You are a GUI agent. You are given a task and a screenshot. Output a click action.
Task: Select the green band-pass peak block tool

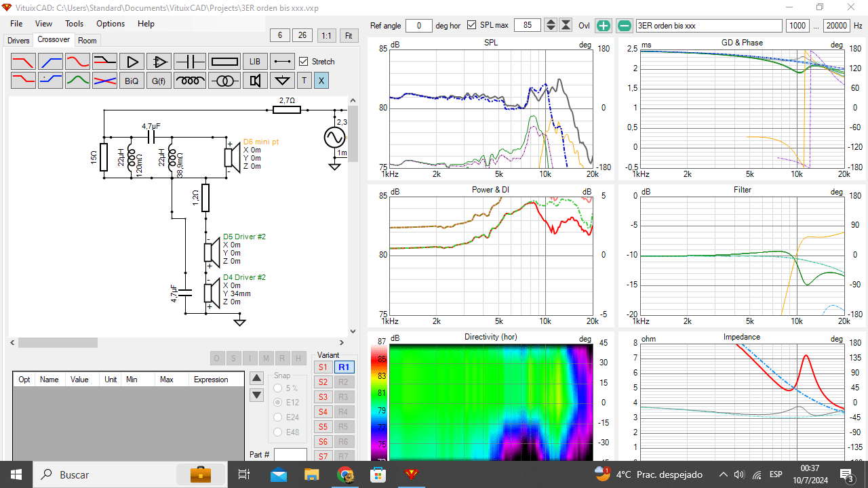pyautogui.click(x=77, y=81)
